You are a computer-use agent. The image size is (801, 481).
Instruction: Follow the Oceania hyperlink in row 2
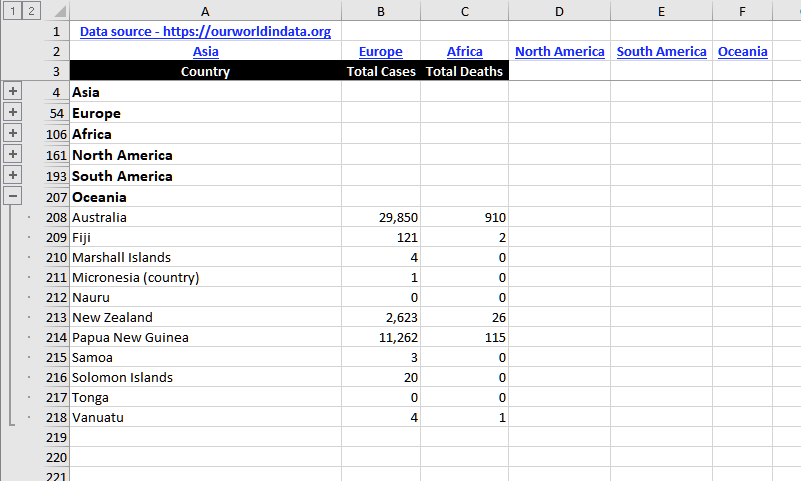tap(743, 52)
